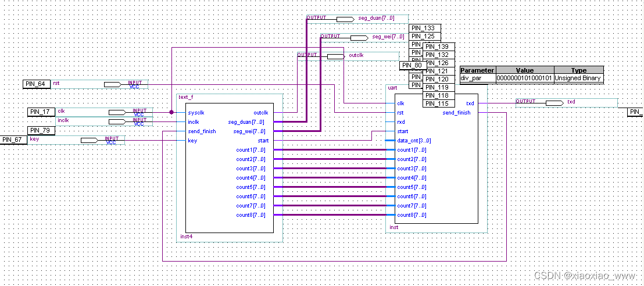Select count2[7..0] input on uart block
This screenshot has height=286, width=644.
coord(412,159)
